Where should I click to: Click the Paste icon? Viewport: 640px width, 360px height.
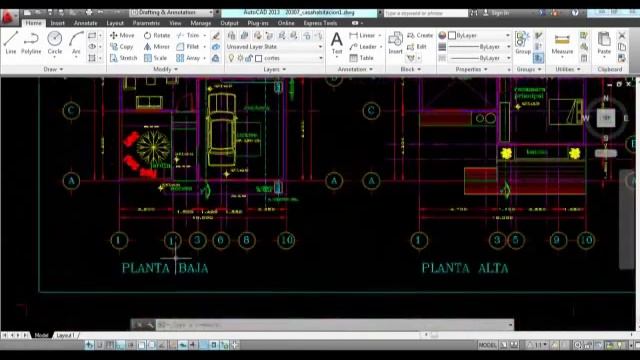(x=604, y=43)
